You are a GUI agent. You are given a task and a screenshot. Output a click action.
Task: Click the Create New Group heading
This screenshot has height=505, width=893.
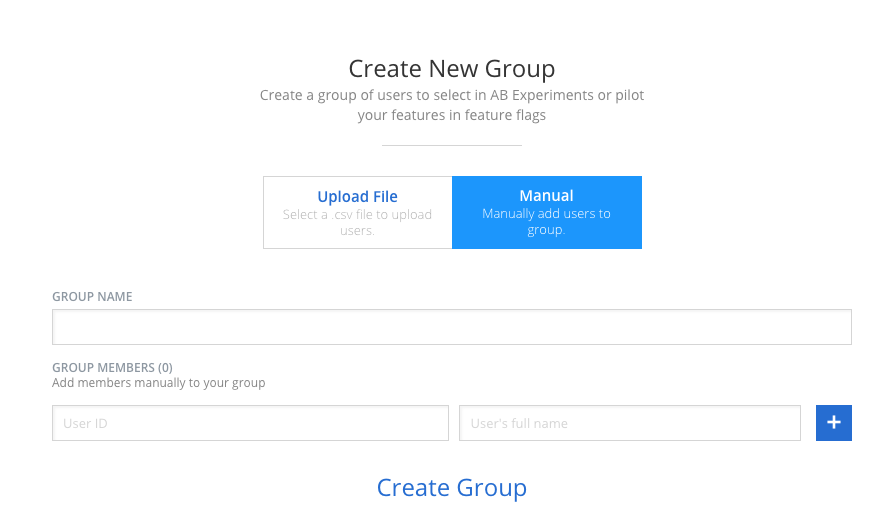[452, 69]
